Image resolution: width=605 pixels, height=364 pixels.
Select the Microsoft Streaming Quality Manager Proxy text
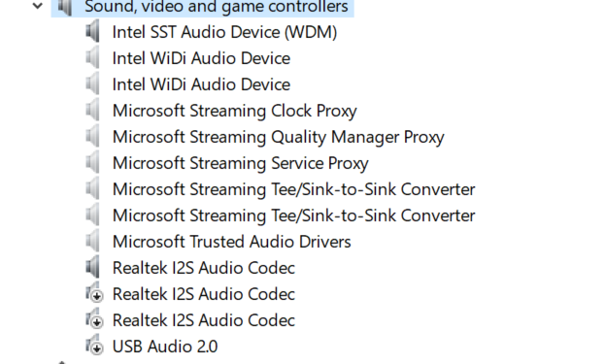[x=278, y=137]
